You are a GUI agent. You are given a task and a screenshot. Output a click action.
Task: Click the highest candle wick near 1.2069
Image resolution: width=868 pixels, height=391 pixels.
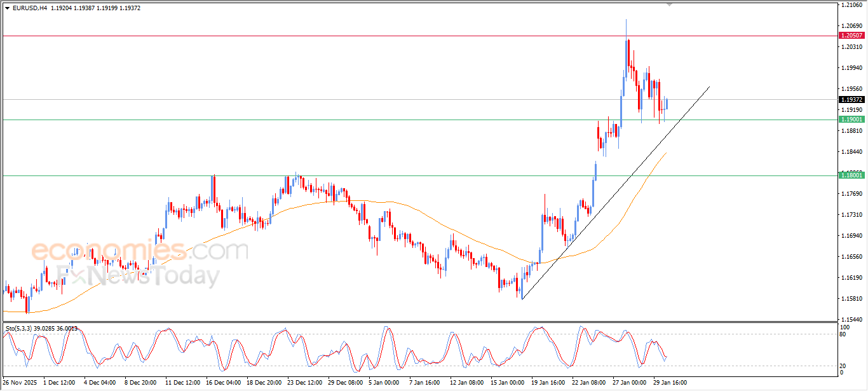pos(626,25)
